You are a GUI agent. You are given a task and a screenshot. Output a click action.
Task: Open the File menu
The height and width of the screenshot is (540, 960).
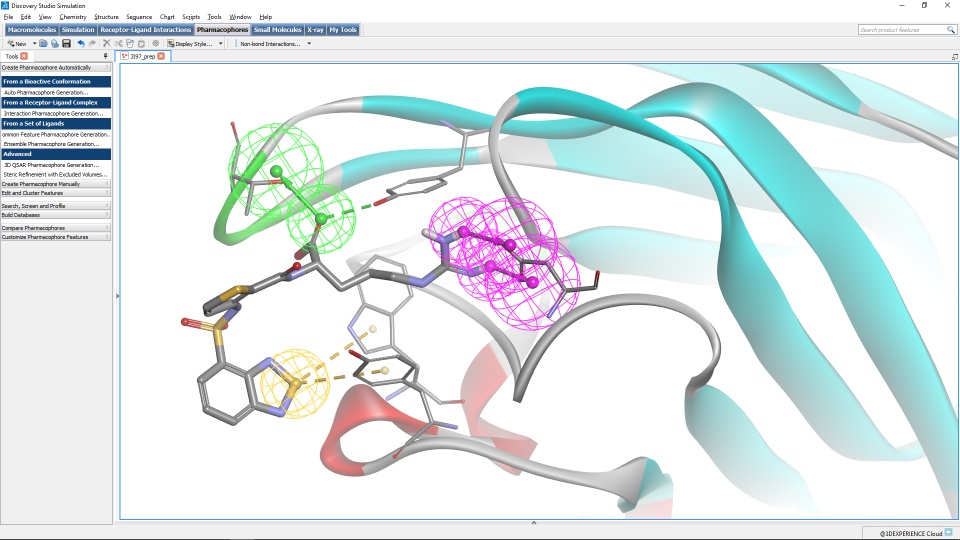[8, 17]
